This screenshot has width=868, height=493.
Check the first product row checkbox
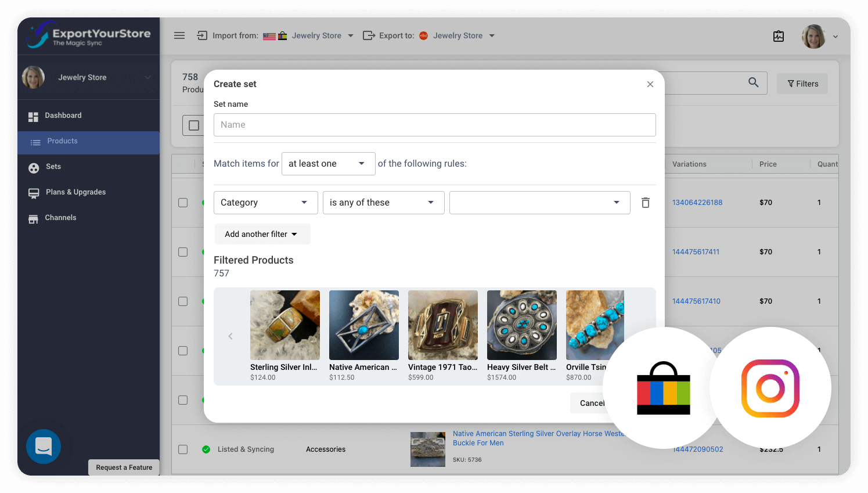183,202
